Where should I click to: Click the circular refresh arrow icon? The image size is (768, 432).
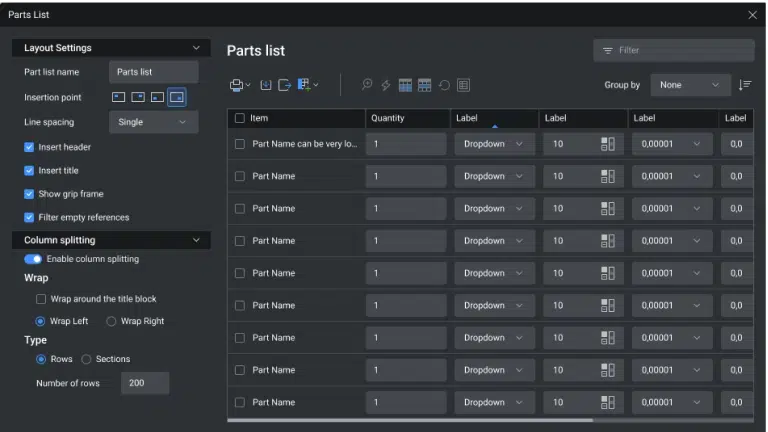(444, 85)
